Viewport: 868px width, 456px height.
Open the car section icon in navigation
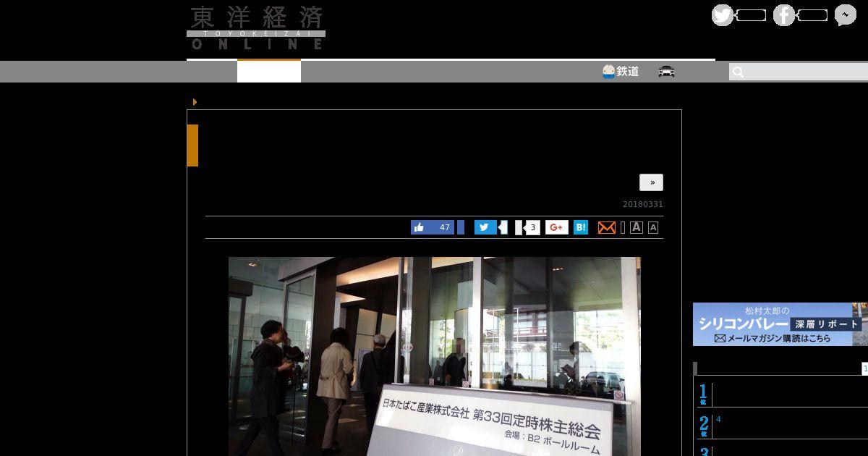point(666,71)
